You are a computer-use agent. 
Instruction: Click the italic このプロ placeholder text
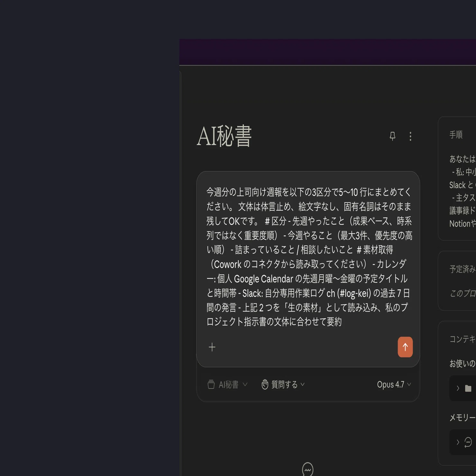pos(462,293)
